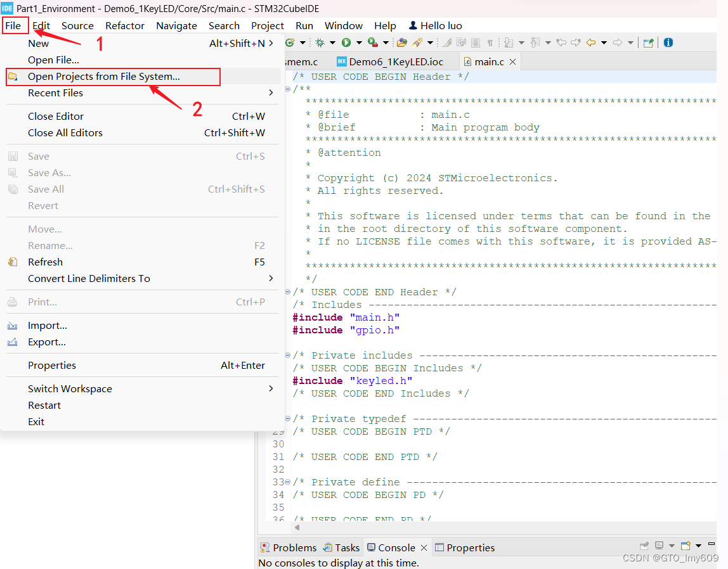The image size is (728, 569).
Task: Click the Open New Window toolbar icon
Action: (x=647, y=42)
